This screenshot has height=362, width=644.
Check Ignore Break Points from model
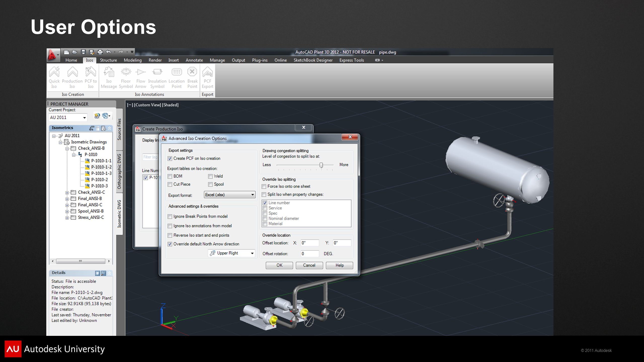pyautogui.click(x=170, y=216)
